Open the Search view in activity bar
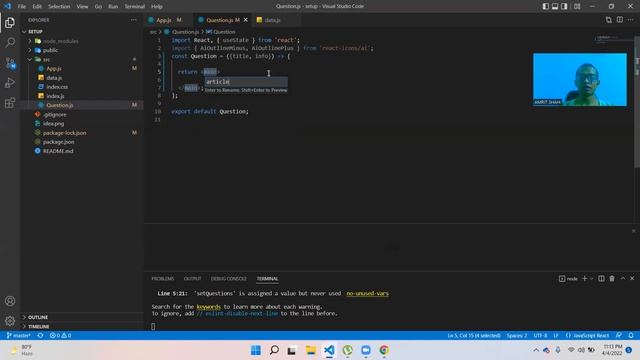Screen dimensions: 640x360 click(10, 42)
